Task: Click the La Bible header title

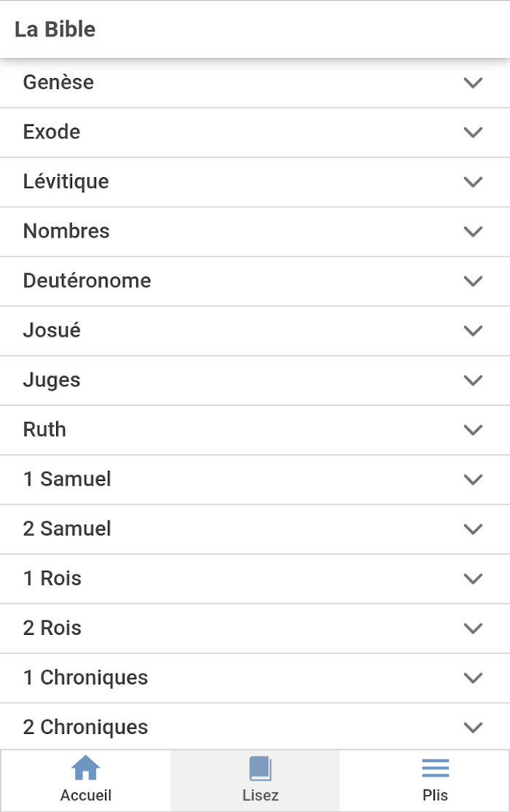Action: (x=55, y=29)
